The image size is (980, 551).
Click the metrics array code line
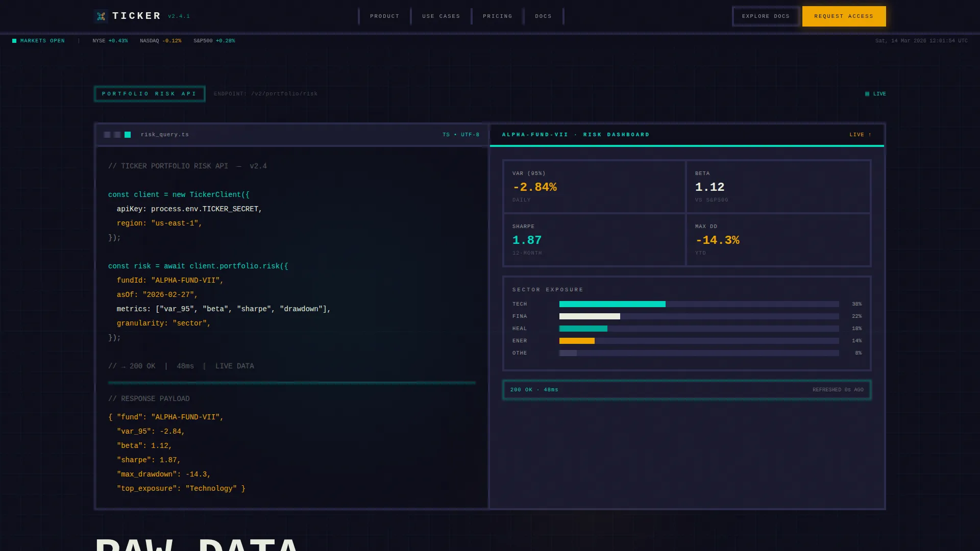pyautogui.click(x=224, y=309)
